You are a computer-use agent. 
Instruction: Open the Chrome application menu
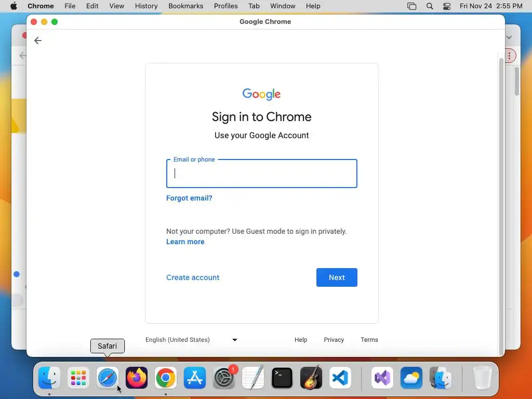click(x=41, y=6)
